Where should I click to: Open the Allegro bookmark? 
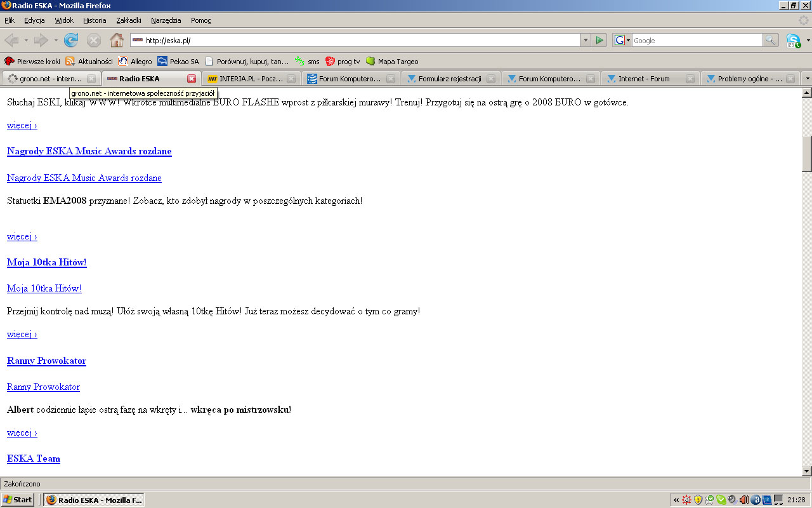click(x=135, y=62)
